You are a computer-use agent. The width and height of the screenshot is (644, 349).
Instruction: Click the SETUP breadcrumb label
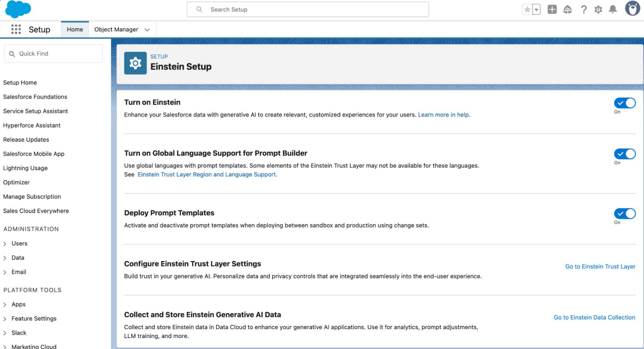coord(159,57)
